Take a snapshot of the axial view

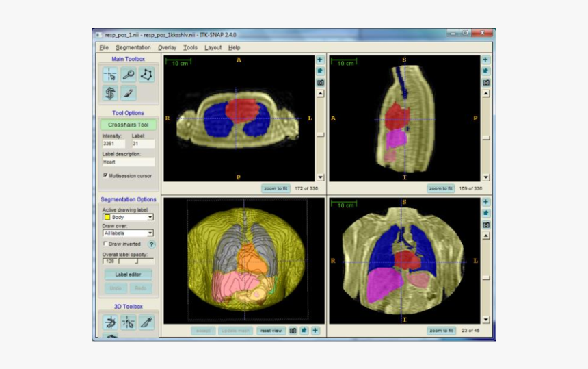(320, 83)
